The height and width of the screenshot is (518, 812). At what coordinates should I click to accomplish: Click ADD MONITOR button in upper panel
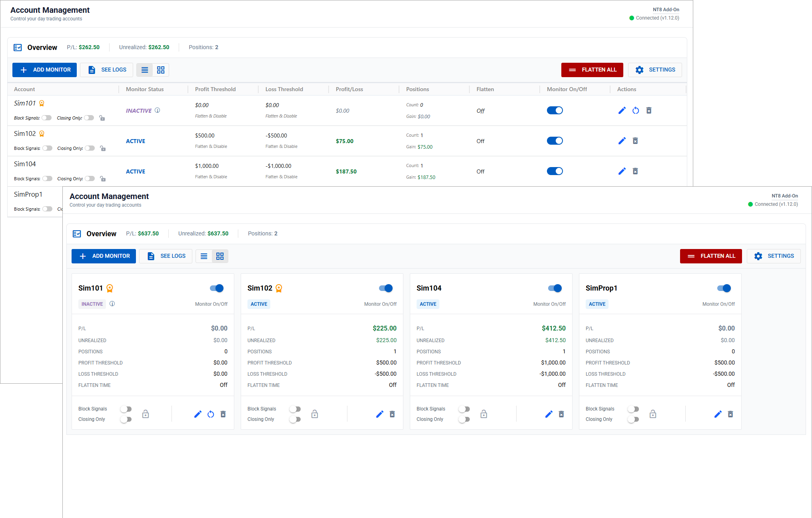tap(44, 70)
